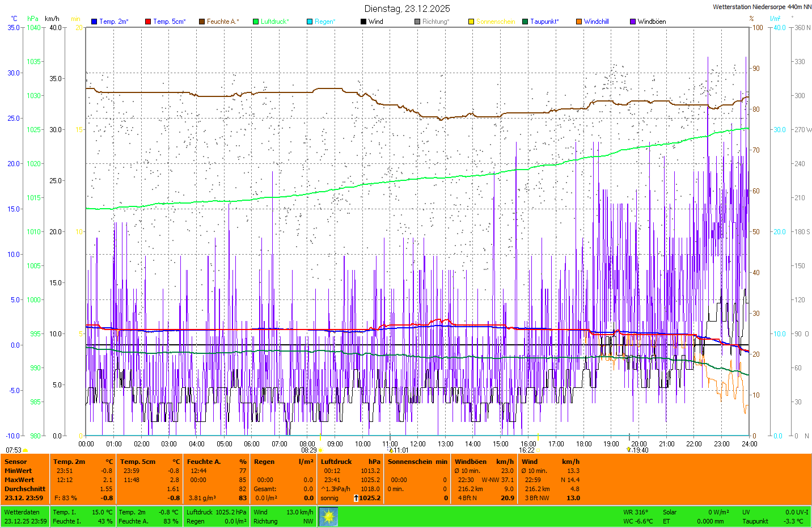Viewport: 812px width, 528px height.
Task: Click the sunny weather icon
Action: click(328, 517)
